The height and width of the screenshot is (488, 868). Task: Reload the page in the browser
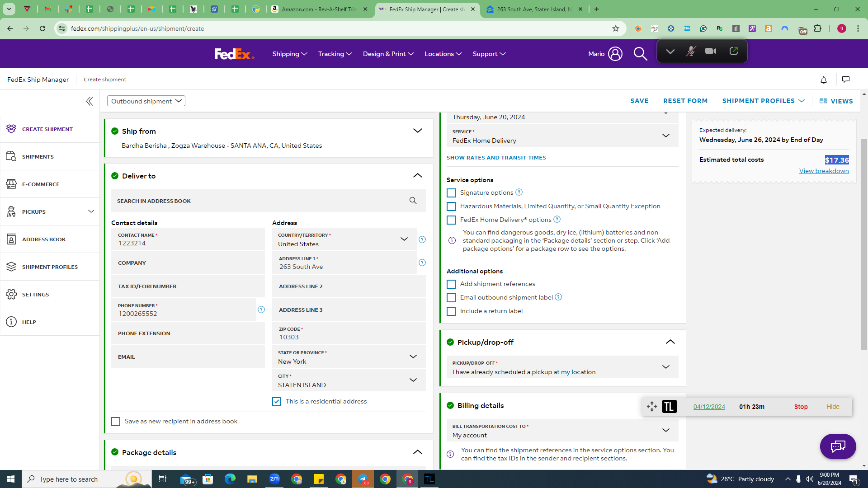(x=42, y=28)
